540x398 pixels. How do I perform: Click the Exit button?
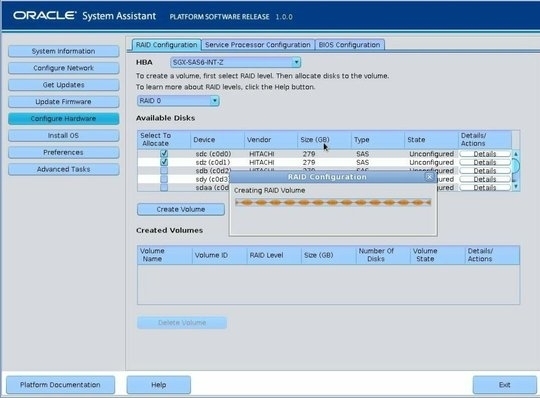pyautogui.click(x=505, y=385)
